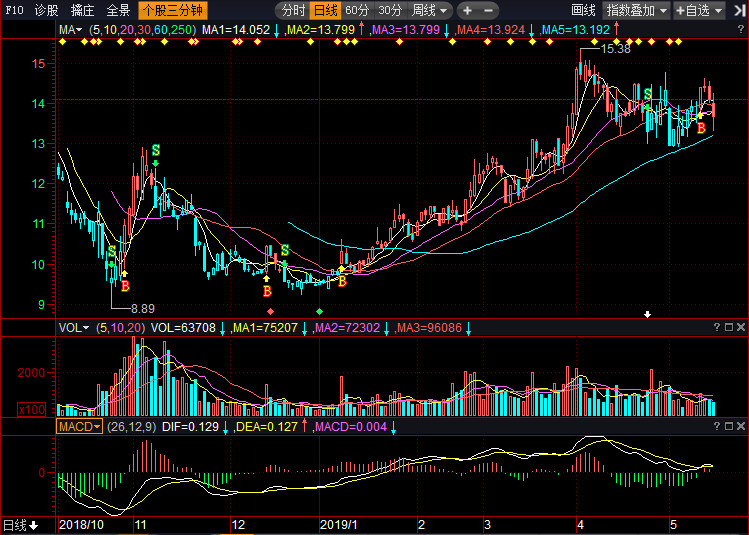Click the 15.38 high price marker
749x535 pixels.
click(615, 49)
